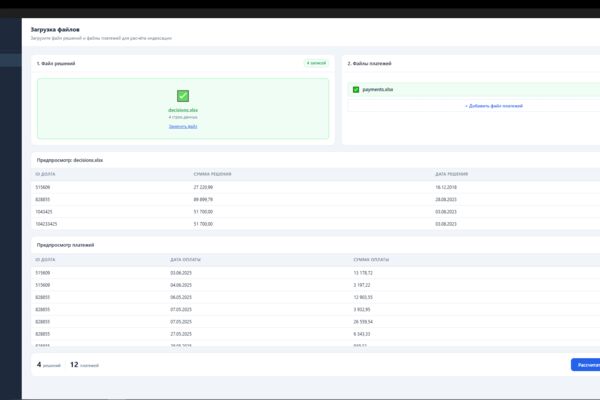Click the '1. Файл решений' section title
Screen dimensions: 600x400
point(56,64)
